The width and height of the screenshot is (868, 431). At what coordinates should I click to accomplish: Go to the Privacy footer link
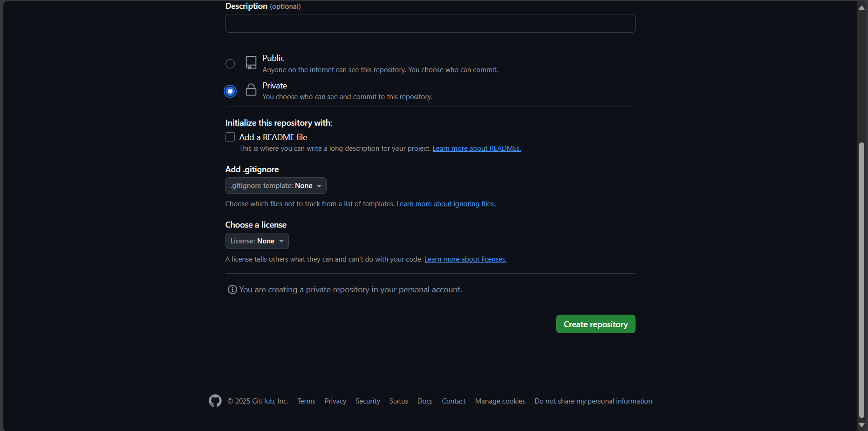click(335, 401)
